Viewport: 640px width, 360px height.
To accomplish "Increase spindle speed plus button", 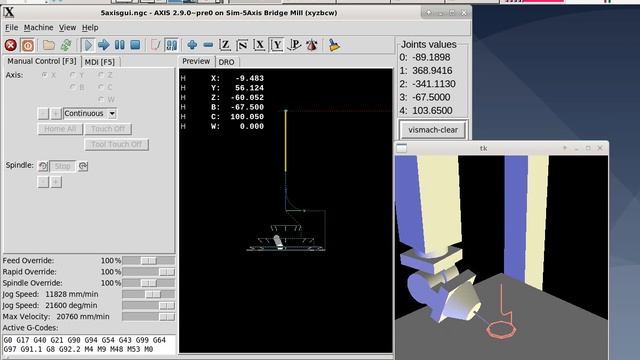I will pyautogui.click(x=56, y=182).
